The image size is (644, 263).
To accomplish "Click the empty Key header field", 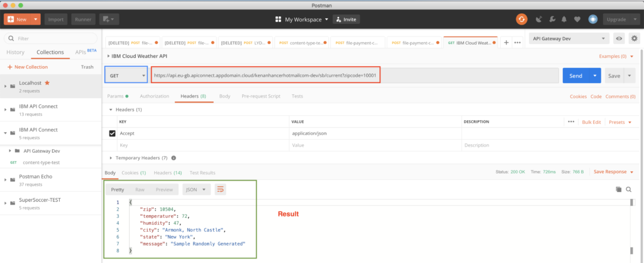I will 203,145.
